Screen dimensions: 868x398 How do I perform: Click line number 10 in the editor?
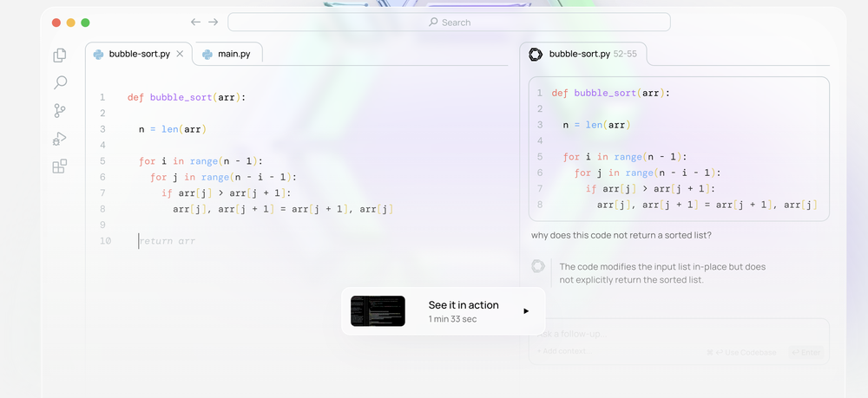(105, 241)
